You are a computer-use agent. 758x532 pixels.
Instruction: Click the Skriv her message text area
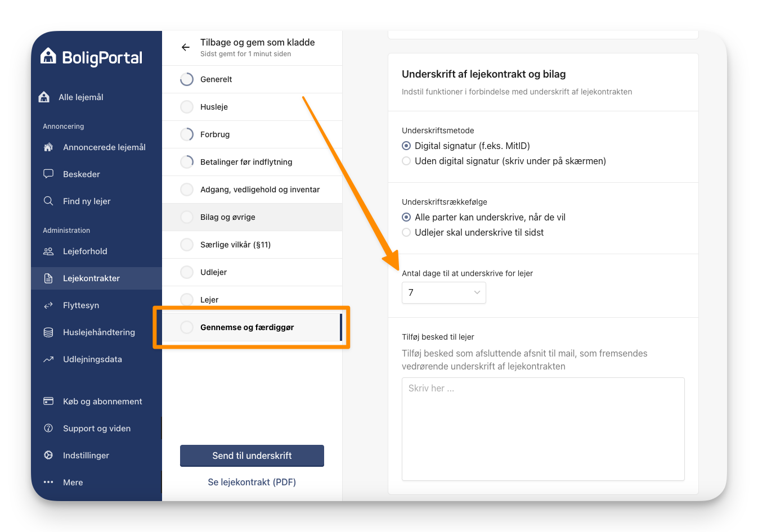point(543,429)
